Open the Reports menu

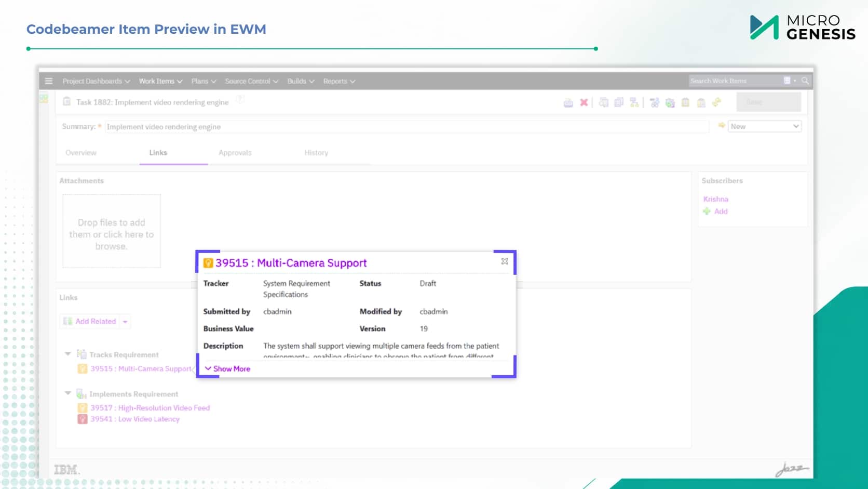339,81
